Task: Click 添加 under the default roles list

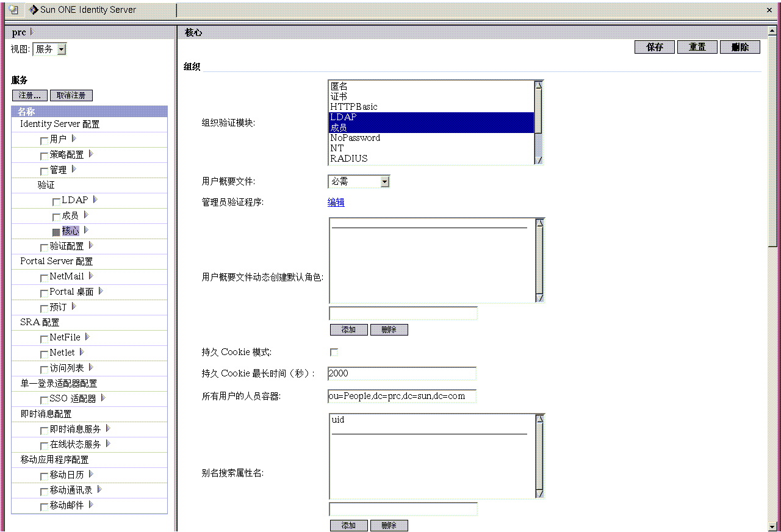Action: coord(349,329)
